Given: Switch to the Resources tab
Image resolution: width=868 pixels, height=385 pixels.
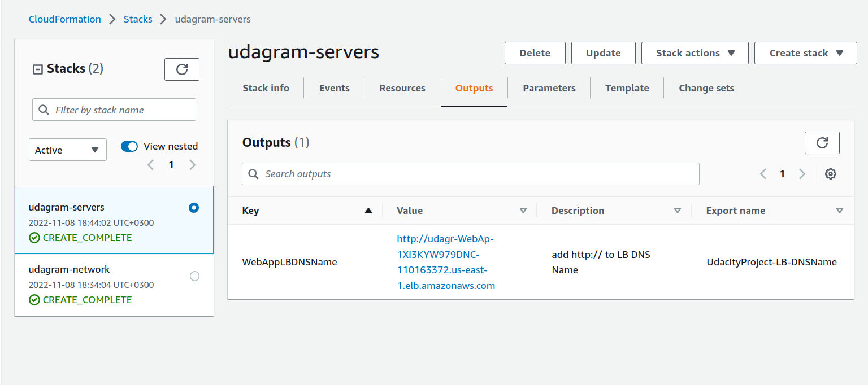Looking at the screenshot, I should (x=402, y=88).
